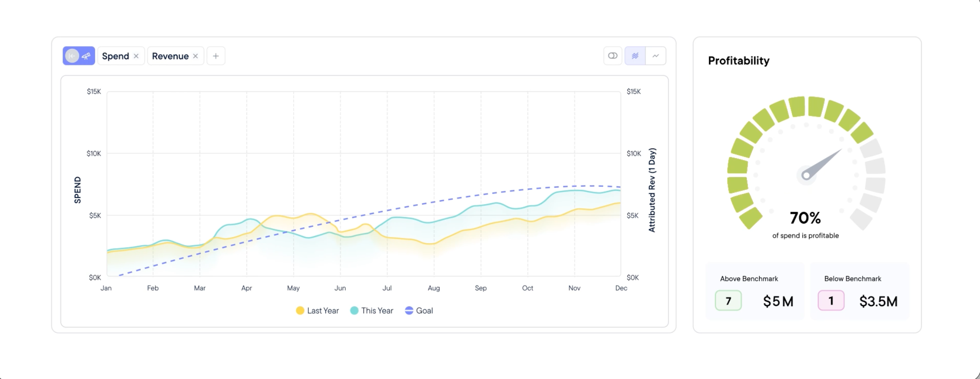The width and height of the screenshot is (980, 379).
Task: Click the $3.5M below benchmark value
Action: [878, 301]
